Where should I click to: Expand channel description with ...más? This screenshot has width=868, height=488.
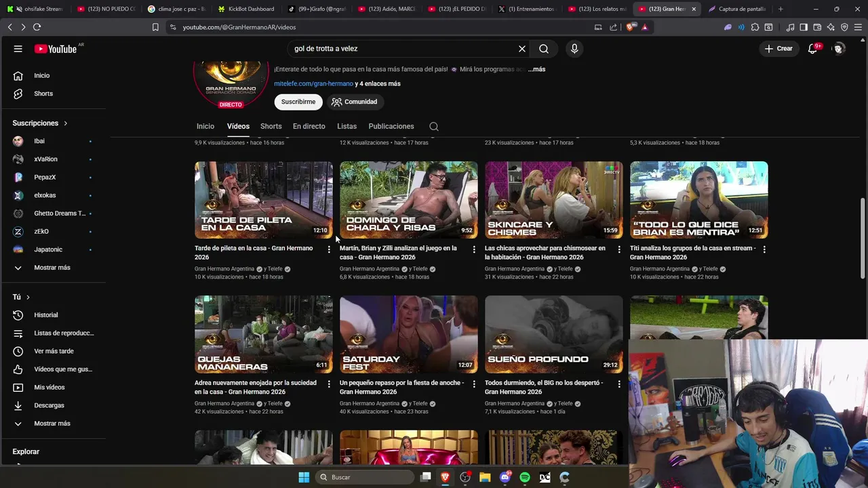pos(536,69)
